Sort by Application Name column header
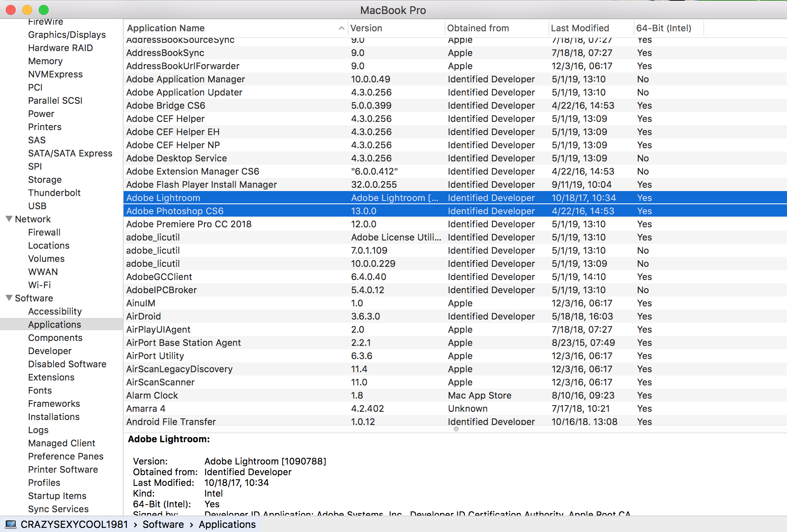The width and height of the screenshot is (787, 532). (x=235, y=28)
